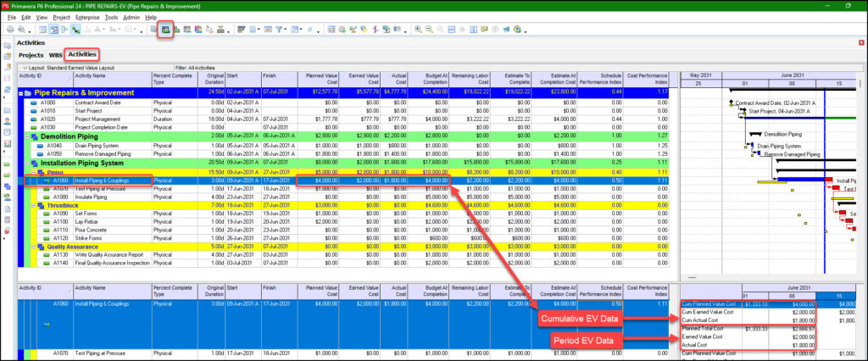Select activity row A1000 Contract Award Date
The height and width of the screenshot is (361, 868).
tap(343, 103)
